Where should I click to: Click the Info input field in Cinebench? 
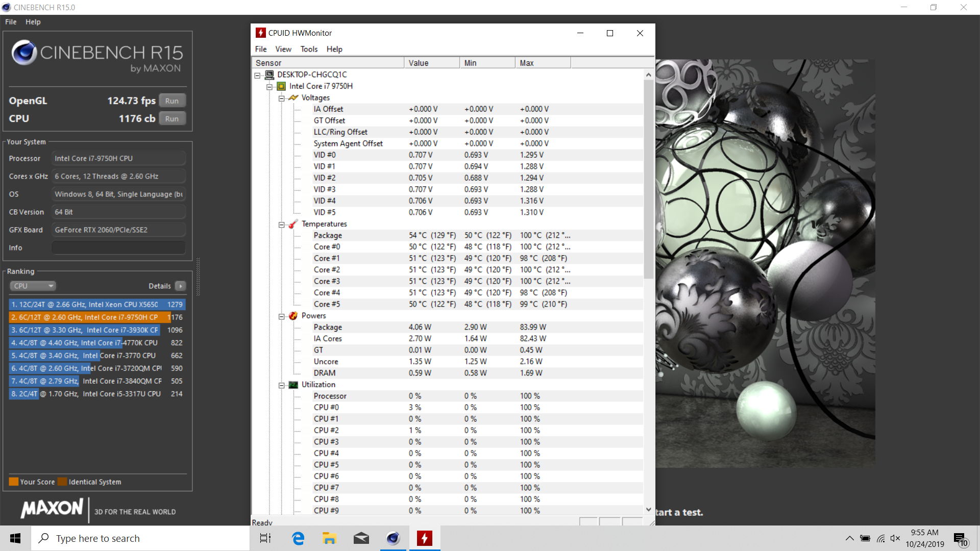click(x=118, y=248)
